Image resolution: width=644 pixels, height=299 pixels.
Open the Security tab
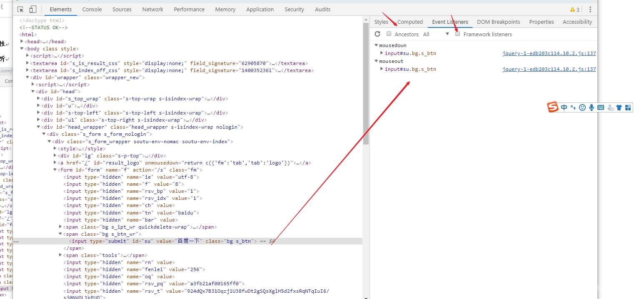click(x=295, y=10)
